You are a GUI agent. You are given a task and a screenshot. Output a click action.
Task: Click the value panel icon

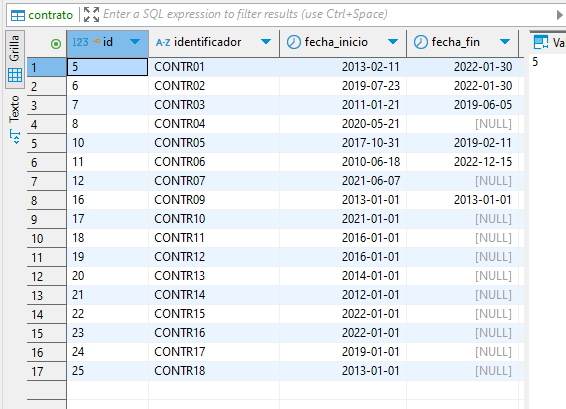pos(541,43)
